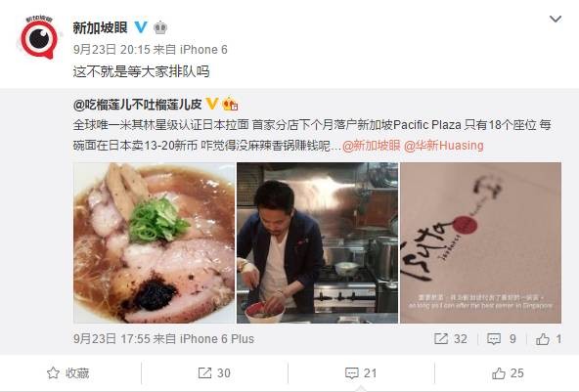Expand the post options chevron menu

point(556,19)
